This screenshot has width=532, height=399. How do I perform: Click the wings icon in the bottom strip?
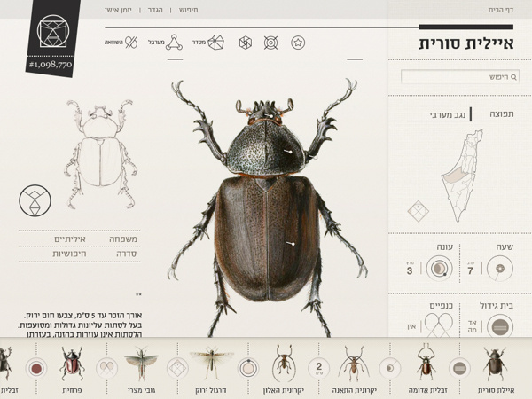click(x=107, y=368)
